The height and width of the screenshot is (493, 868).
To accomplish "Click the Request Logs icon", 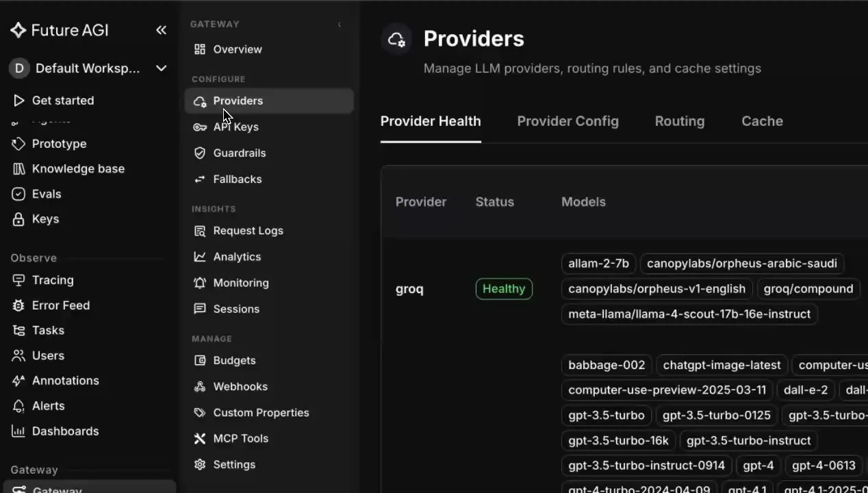I will click(x=200, y=231).
